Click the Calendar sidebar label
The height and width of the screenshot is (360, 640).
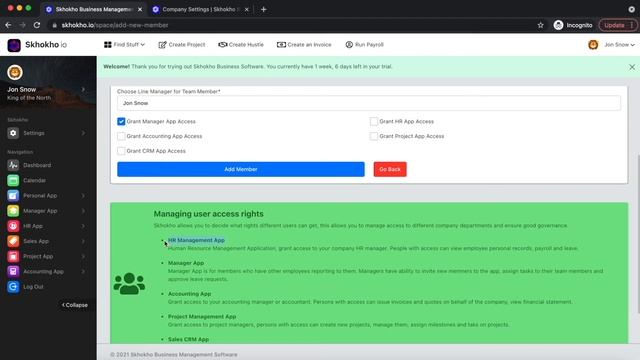[34, 180]
